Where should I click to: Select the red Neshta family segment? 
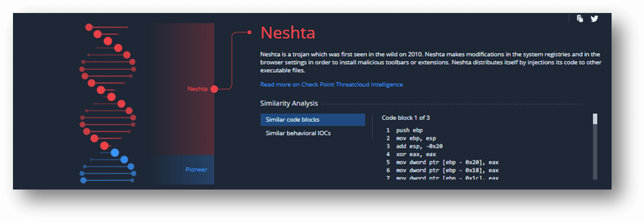[x=182, y=89]
